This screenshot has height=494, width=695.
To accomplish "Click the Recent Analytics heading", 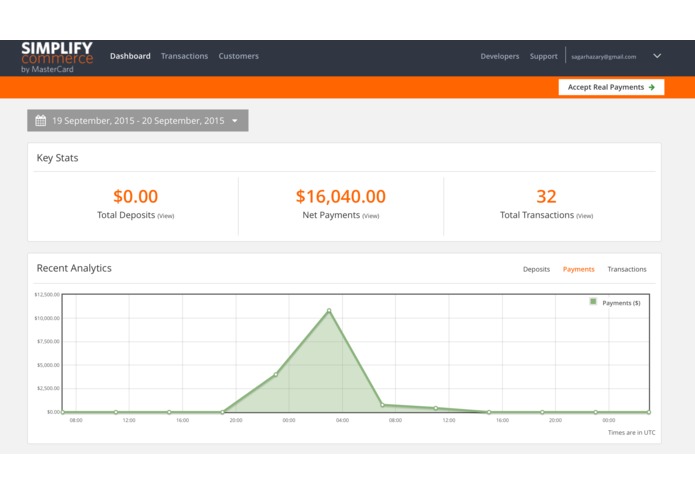I will (74, 268).
